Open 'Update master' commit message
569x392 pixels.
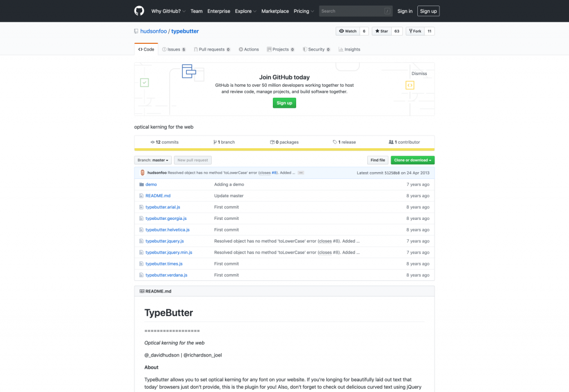(x=228, y=196)
